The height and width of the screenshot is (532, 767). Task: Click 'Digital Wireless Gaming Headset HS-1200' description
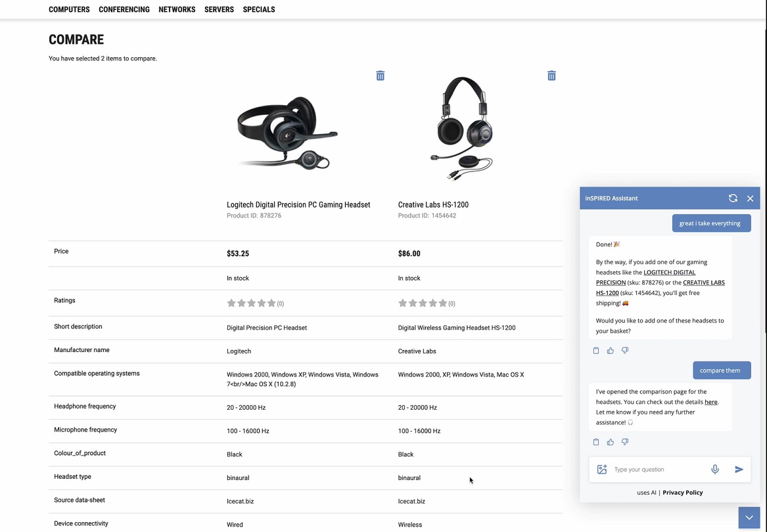point(456,328)
